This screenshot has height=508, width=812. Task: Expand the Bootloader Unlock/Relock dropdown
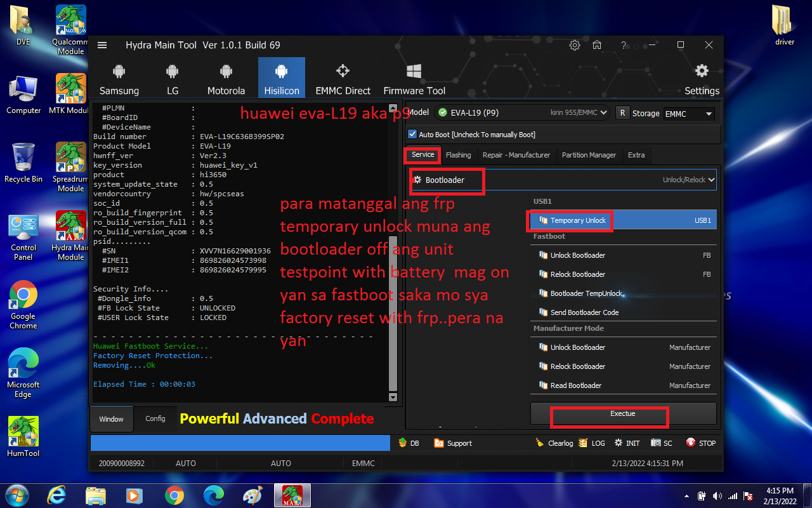562,180
